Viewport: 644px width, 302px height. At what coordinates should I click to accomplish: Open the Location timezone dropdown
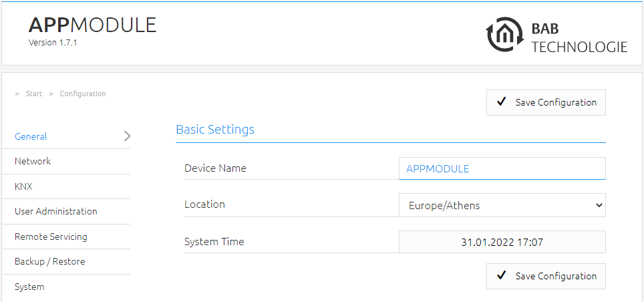point(502,205)
